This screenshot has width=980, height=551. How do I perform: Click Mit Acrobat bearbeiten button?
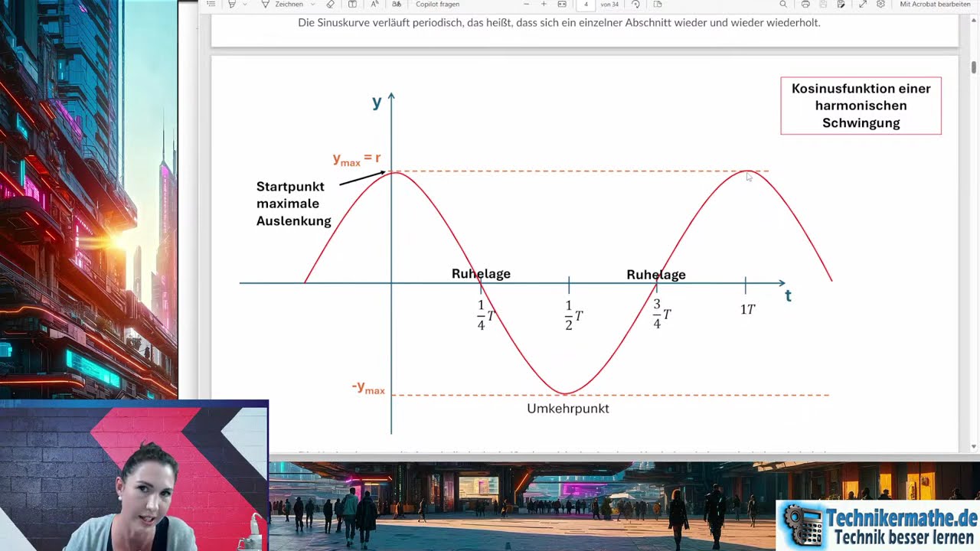pos(935,5)
